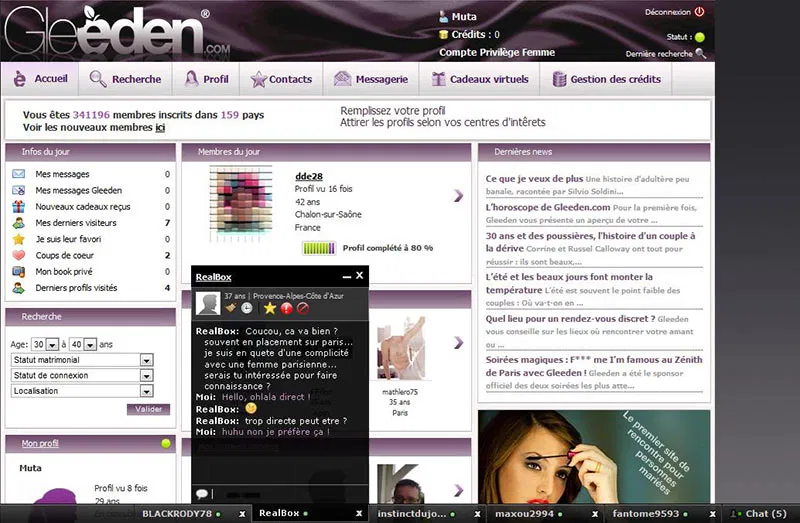
Task: Click the Je suis leur favori star icon
Action: point(18,239)
